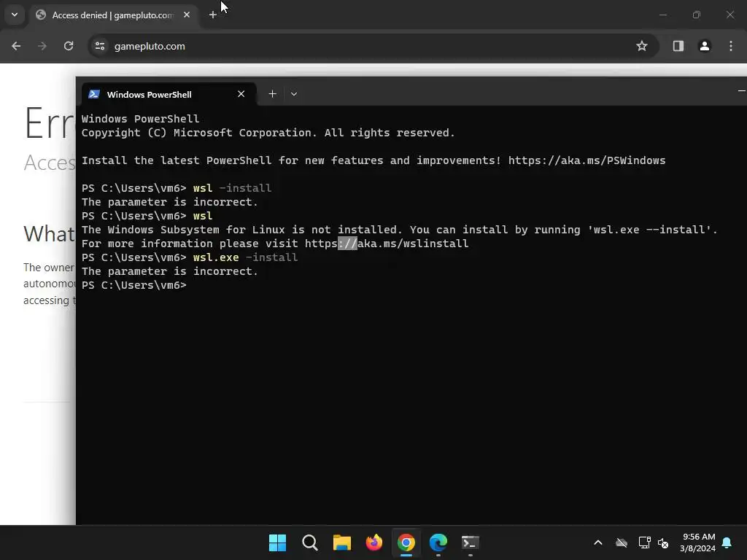This screenshot has width=747, height=560.
Task: Show hidden system tray icons chevron
Action: (598, 542)
